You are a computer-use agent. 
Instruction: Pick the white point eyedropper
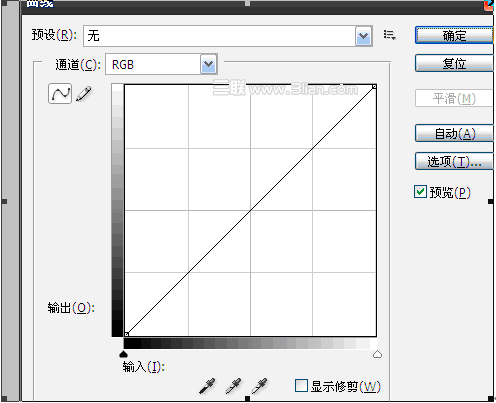[259, 386]
